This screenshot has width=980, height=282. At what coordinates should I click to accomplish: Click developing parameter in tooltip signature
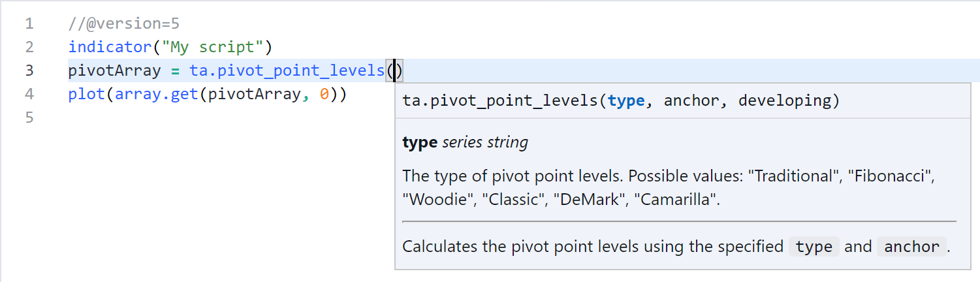click(x=784, y=101)
